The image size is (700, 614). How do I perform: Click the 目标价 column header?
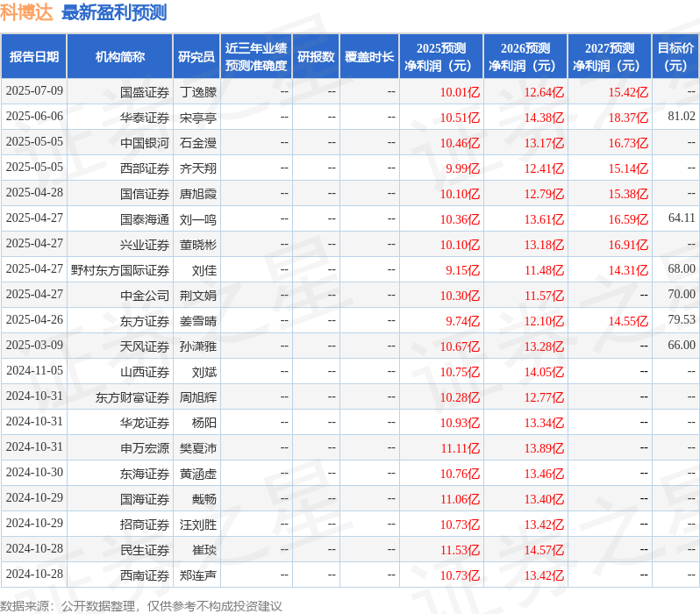tap(675, 57)
